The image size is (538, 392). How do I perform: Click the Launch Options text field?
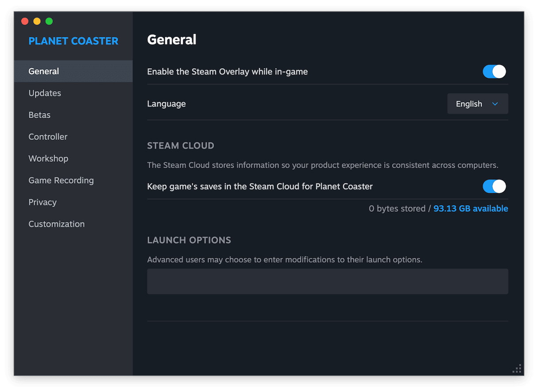[327, 281]
